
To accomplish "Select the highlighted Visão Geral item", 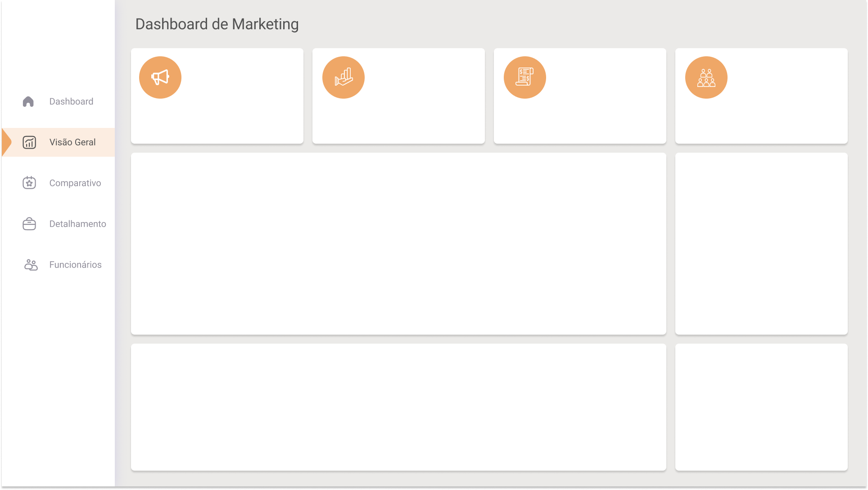I will (x=72, y=142).
